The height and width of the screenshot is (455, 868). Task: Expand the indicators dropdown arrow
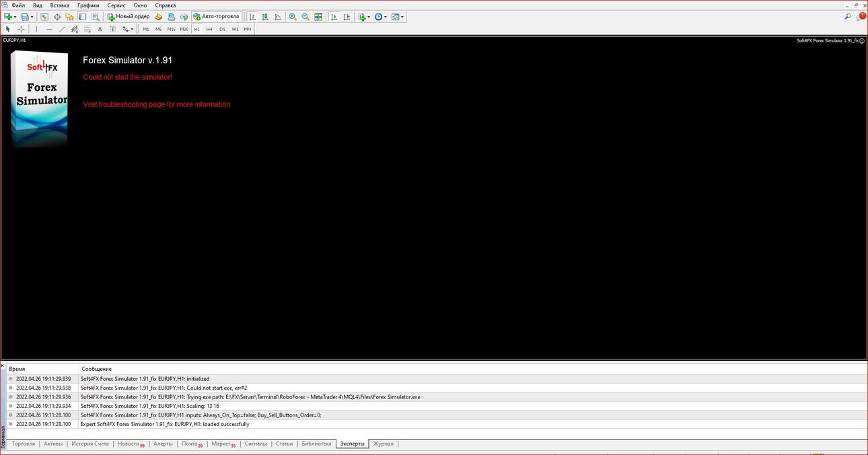click(x=369, y=17)
